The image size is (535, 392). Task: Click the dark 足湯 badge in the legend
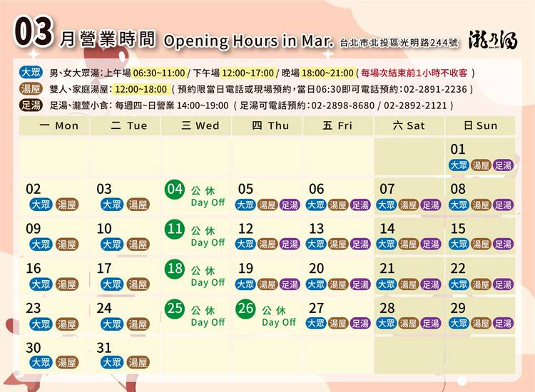click(x=31, y=105)
